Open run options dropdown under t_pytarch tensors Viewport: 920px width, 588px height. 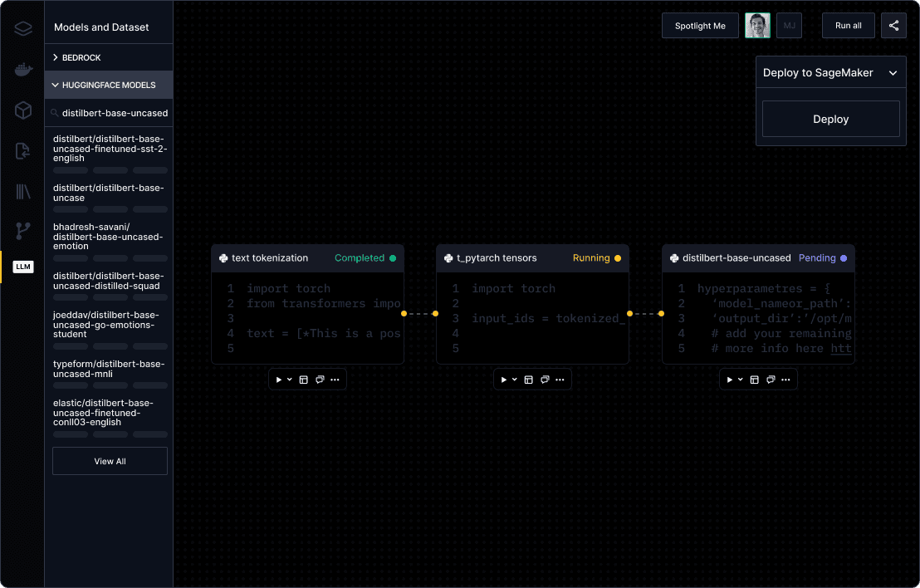point(515,380)
